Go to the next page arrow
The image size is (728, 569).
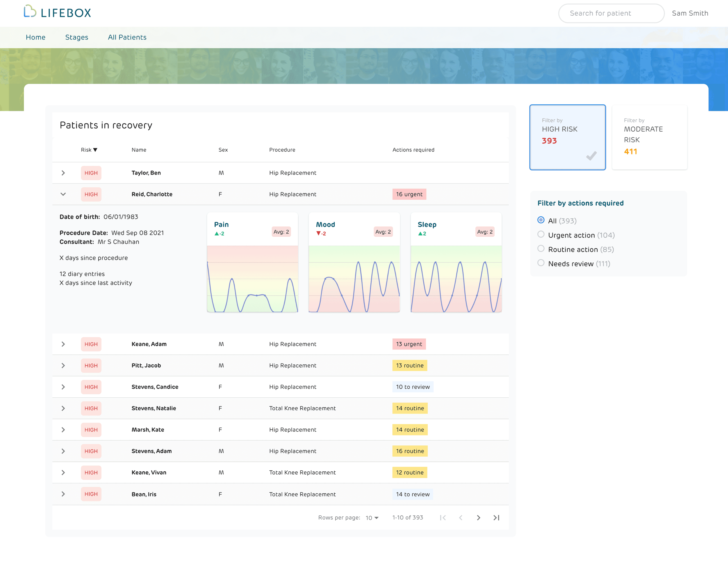tap(478, 518)
